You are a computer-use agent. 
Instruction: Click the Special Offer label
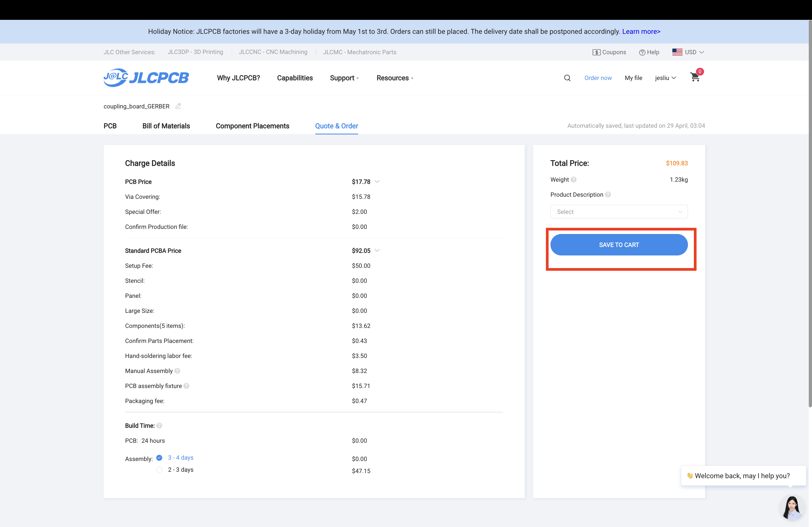click(x=143, y=212)
